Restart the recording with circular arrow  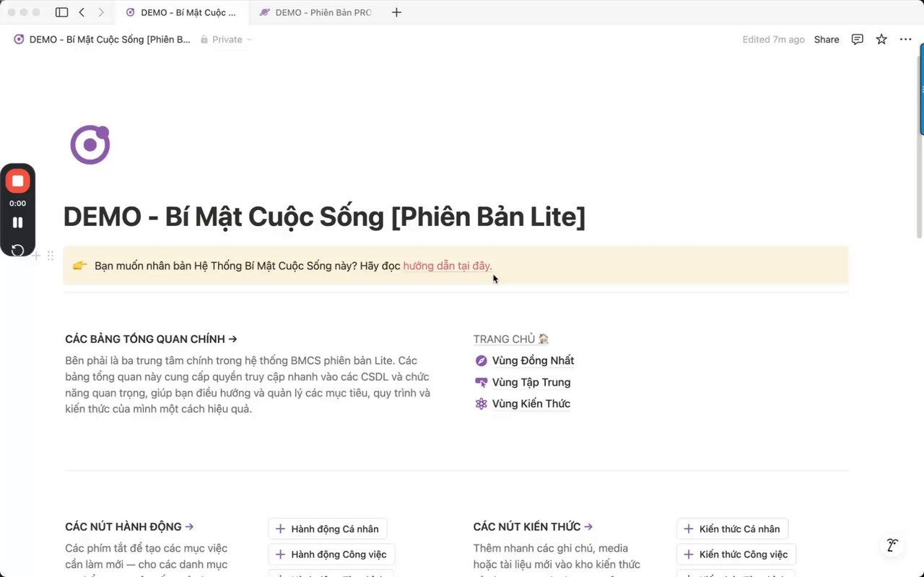[x=18, y=251]
